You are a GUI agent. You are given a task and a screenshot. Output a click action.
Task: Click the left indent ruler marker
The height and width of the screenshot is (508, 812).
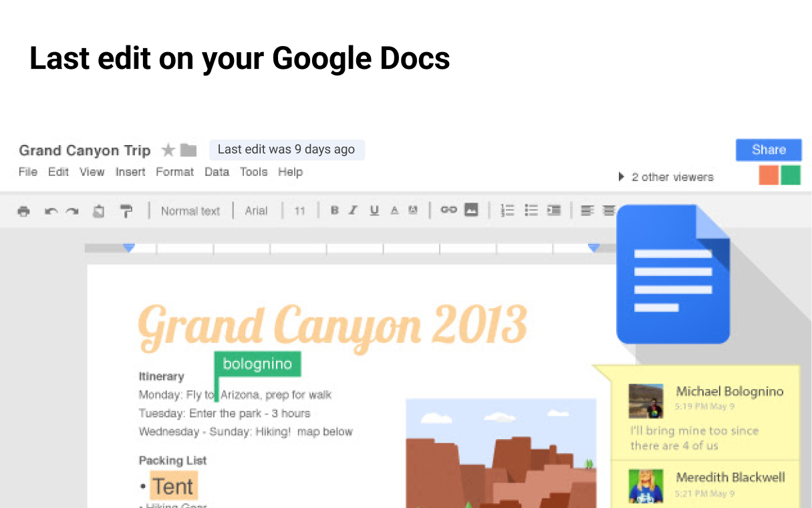[129, 248]
